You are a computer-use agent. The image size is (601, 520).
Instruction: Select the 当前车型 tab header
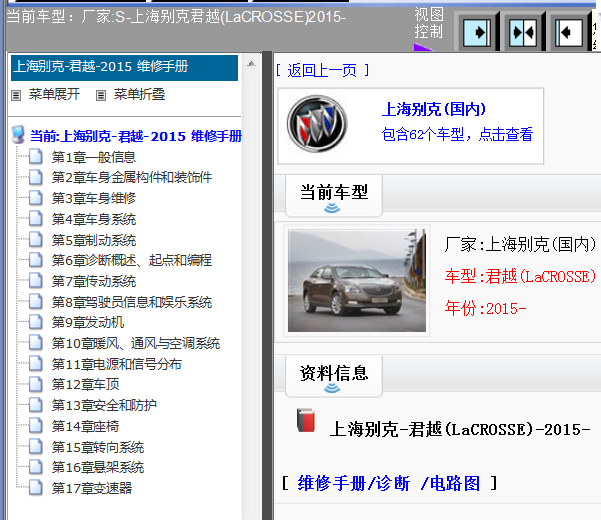pos(334,195)
